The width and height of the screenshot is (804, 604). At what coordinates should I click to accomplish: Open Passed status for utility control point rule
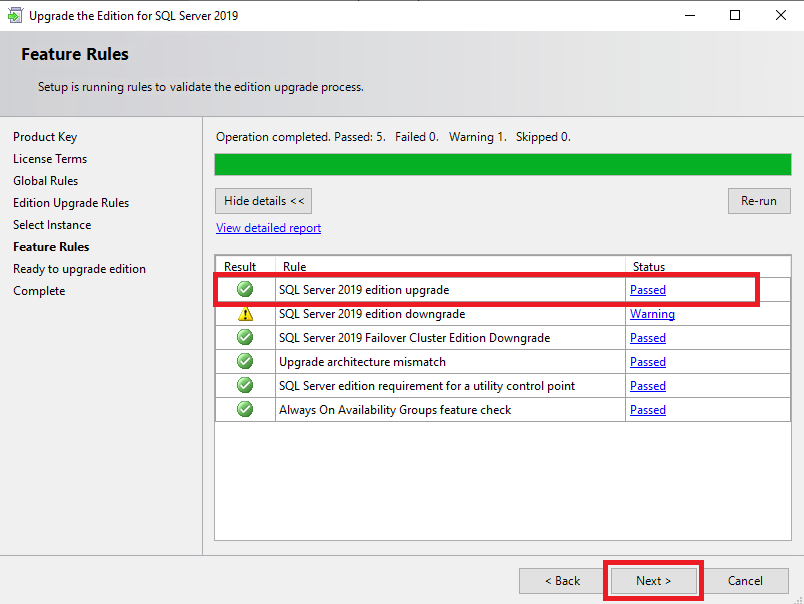pyautogui.click(x=648, y=386)
